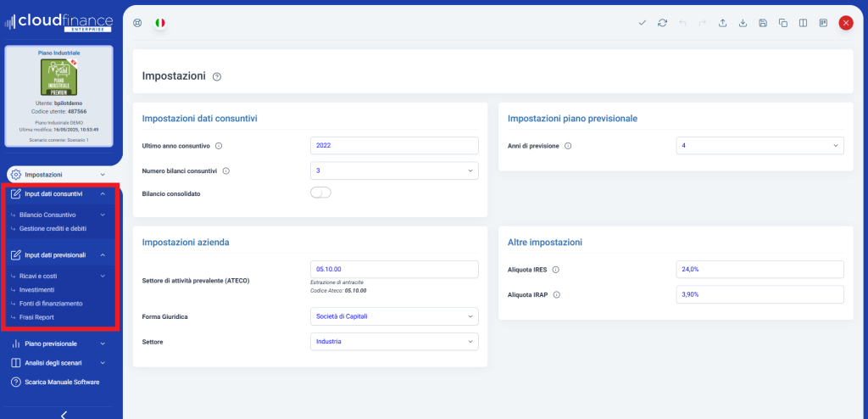Click info icon next to Ultimo anno consuntivo
The width and height of the screenshot is (868, 419).
pyautogui.click(x=218, y=146)
